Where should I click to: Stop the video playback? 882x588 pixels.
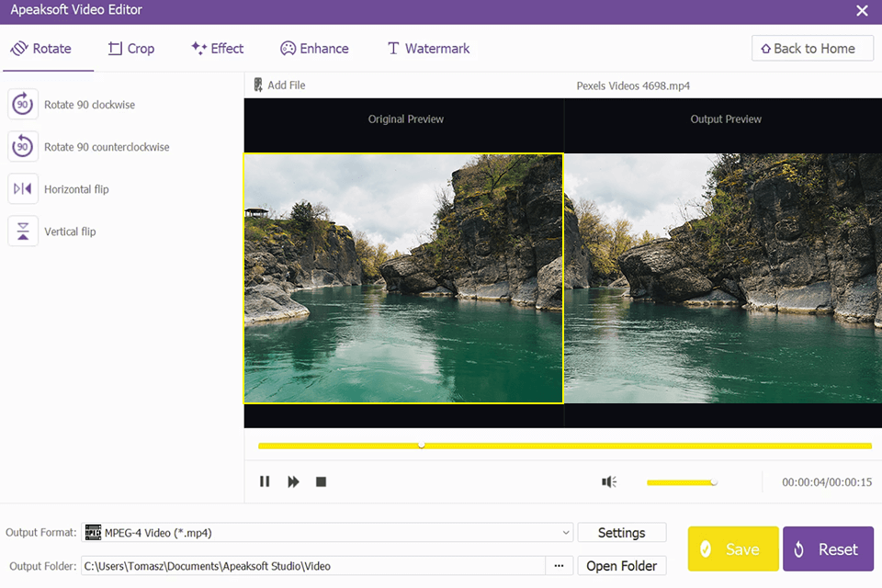click(321, 481)
